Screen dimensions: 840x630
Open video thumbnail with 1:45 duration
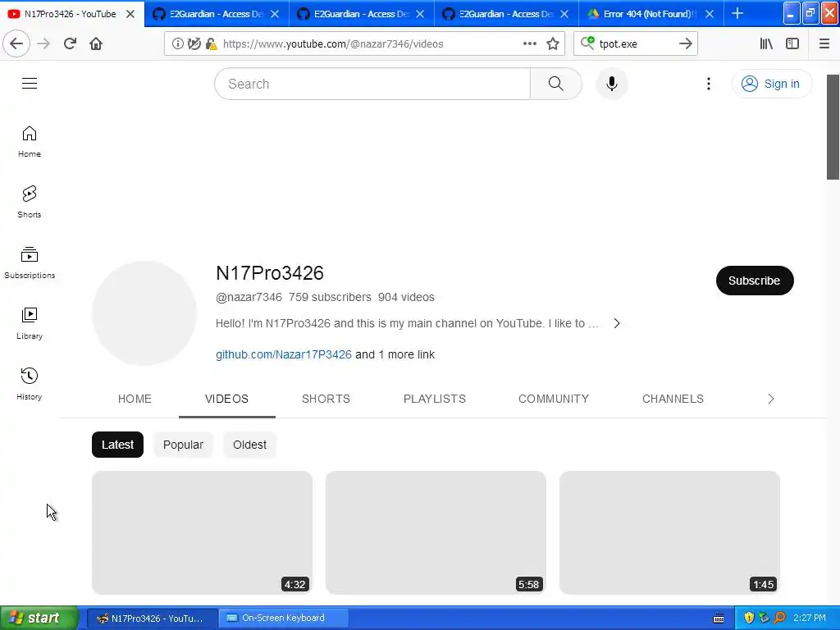669,532
